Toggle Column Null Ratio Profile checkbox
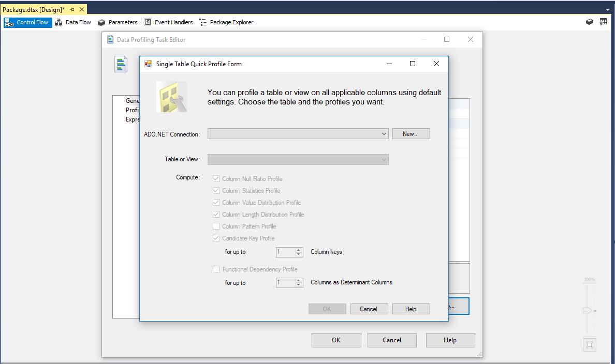The width and height of the screenshot is (615, 364). (x=216, y=179)
